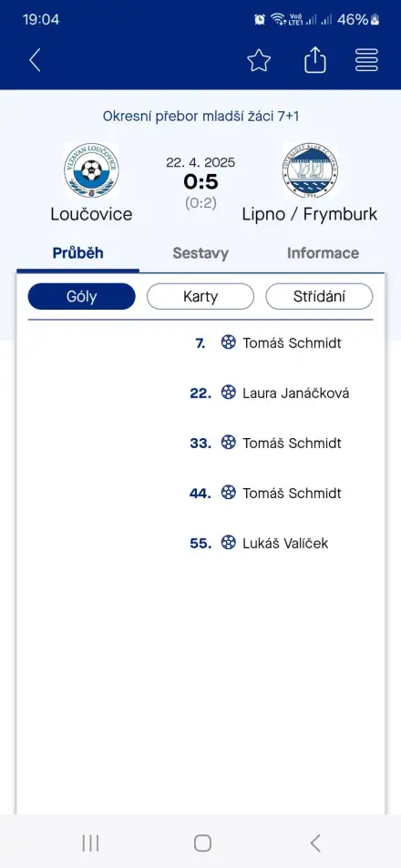Image resolution: width=401 pixels, height=868 pixels.
Task: Select the Góly filter pill
Action: (81, 297)
